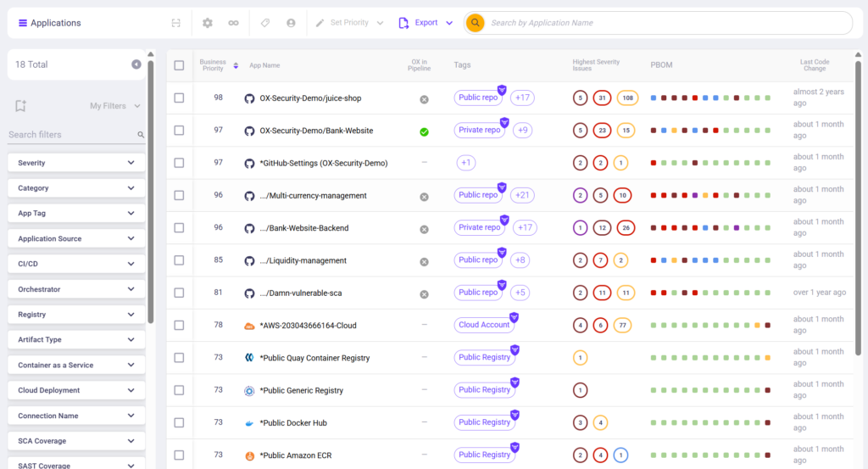The height and width of the screenshot is (469, 868).
Task: Collapse the filter panel arrow beside 18 Total
Action: (x=136, y=64)
